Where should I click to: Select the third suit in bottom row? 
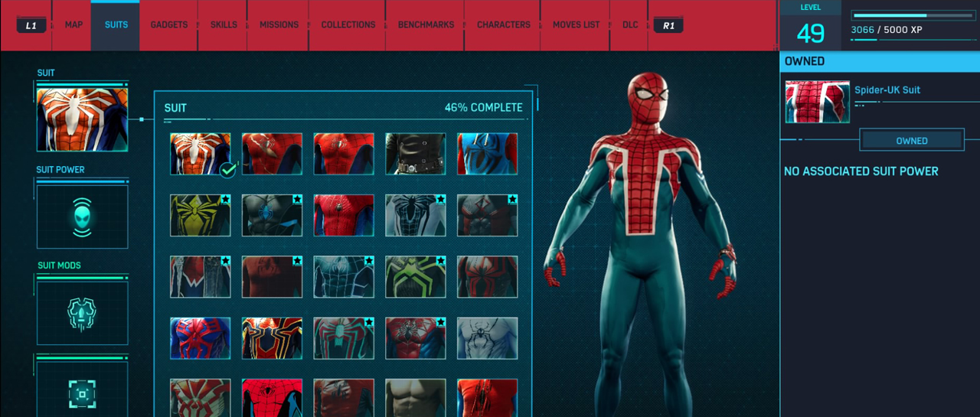pos(344,398)
